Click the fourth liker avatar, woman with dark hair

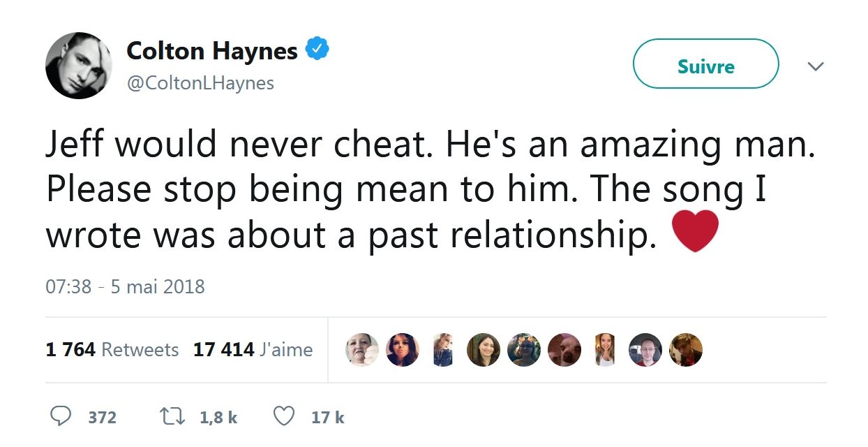click(x=484, y=349)
